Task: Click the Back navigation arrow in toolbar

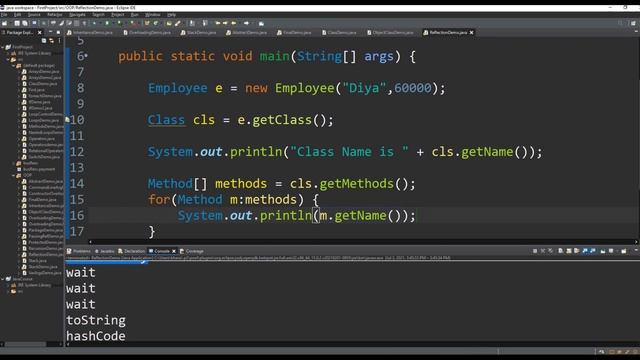Action: pyautogui.click(x=234, y=23)
